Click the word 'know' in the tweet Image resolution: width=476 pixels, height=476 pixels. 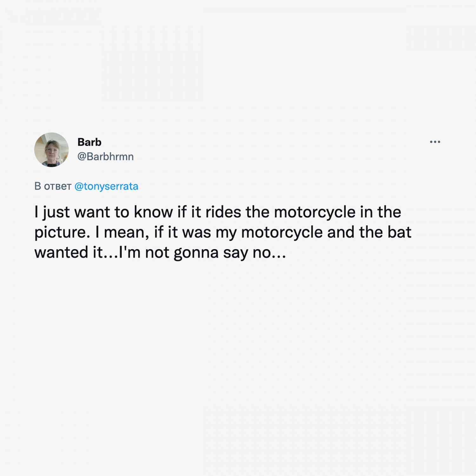pos(153,212)
